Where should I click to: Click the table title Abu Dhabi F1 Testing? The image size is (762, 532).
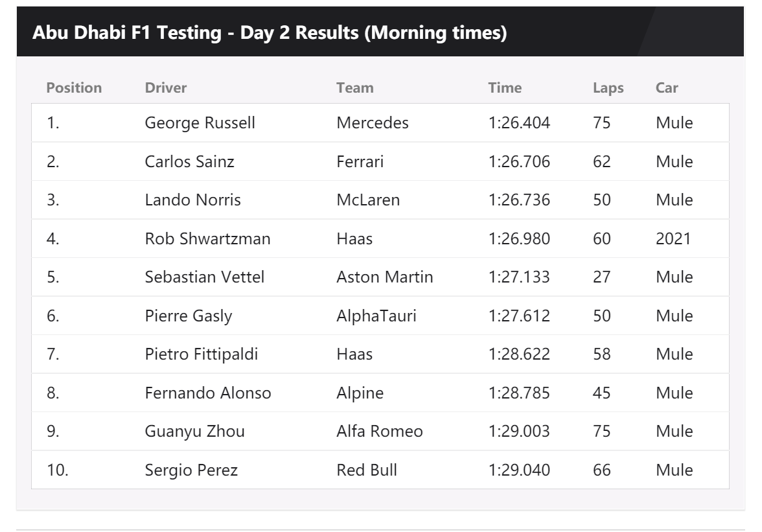[270, 33]
